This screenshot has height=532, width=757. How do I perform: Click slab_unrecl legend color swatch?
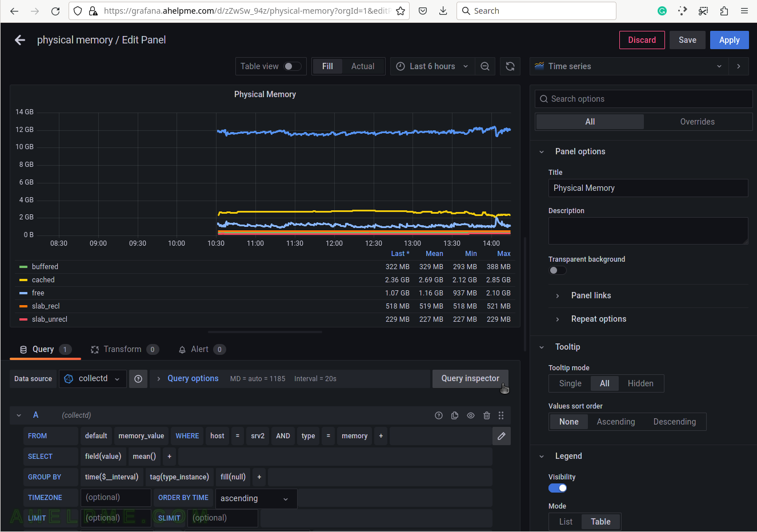point(23,319)
